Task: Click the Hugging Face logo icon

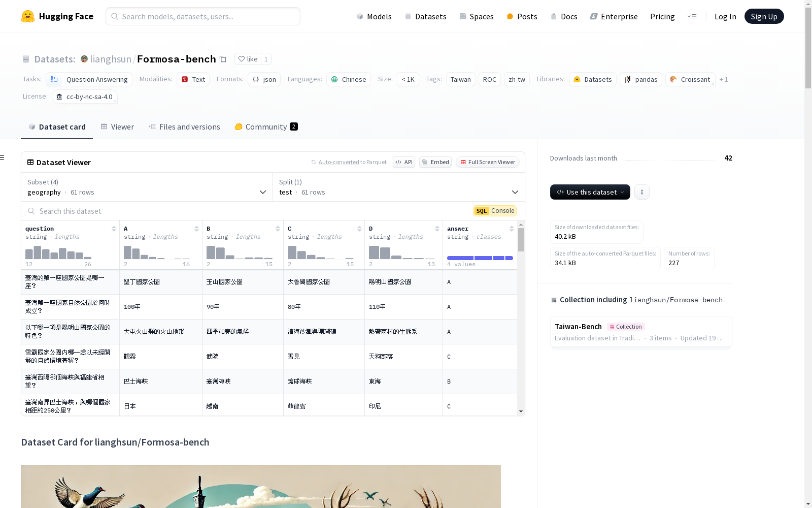Action: 27,16
